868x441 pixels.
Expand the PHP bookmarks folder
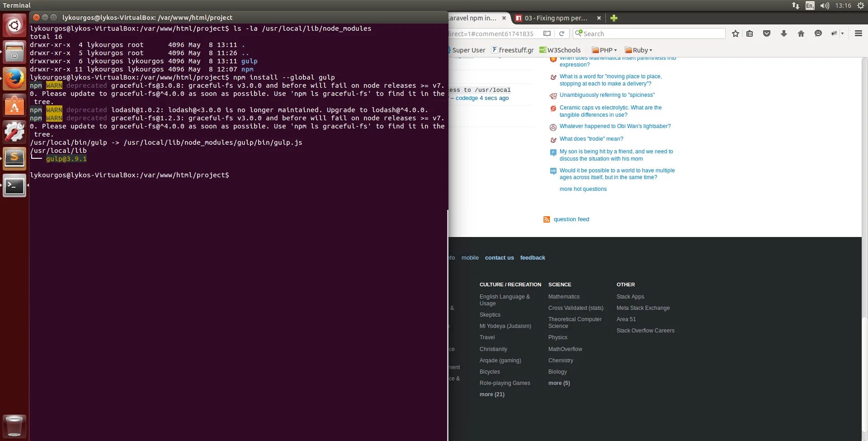[x=604, y=50]
